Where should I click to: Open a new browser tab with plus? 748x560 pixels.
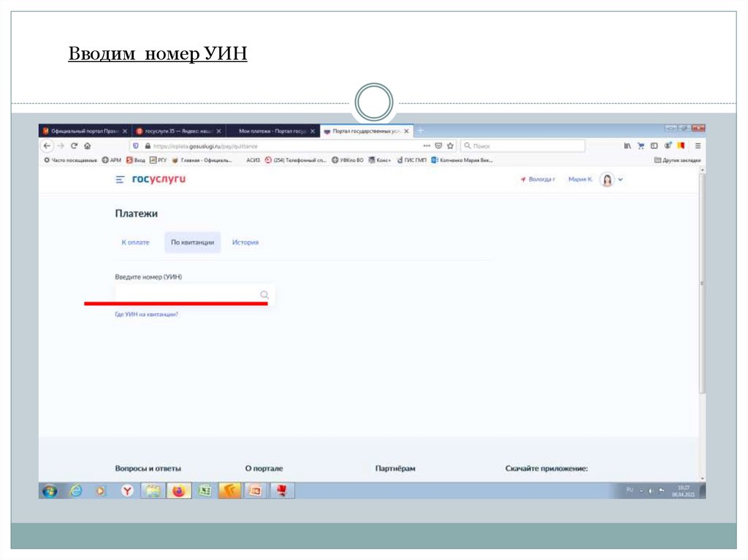pyautogui.click(x=421, y=131)
